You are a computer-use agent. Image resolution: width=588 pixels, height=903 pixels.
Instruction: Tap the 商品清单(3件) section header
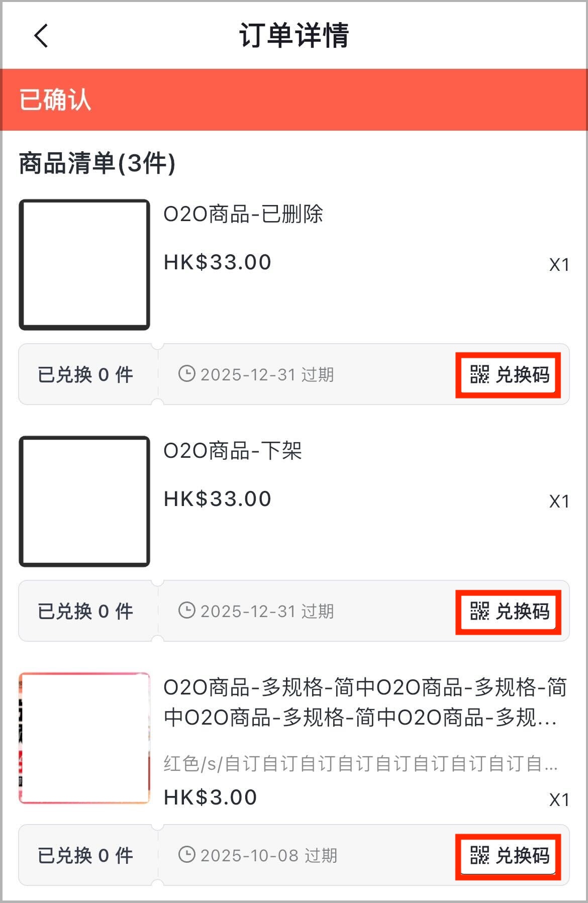[97, 163]
